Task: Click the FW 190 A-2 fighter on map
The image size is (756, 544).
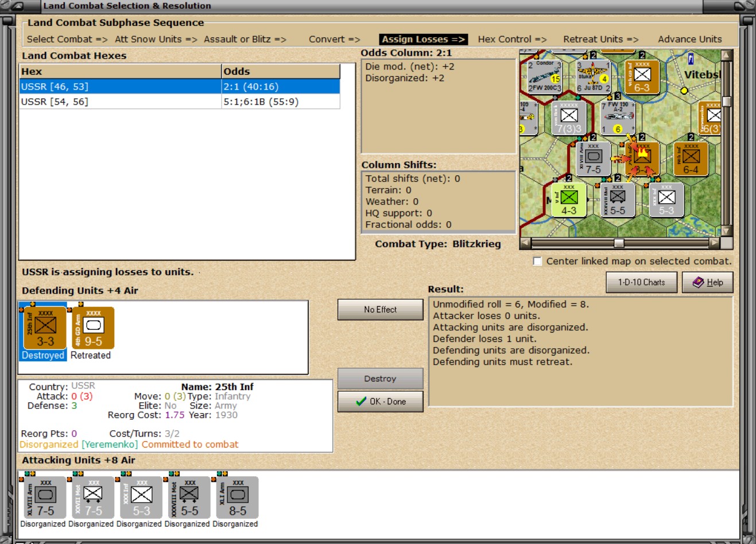Action: pos(618,118)
